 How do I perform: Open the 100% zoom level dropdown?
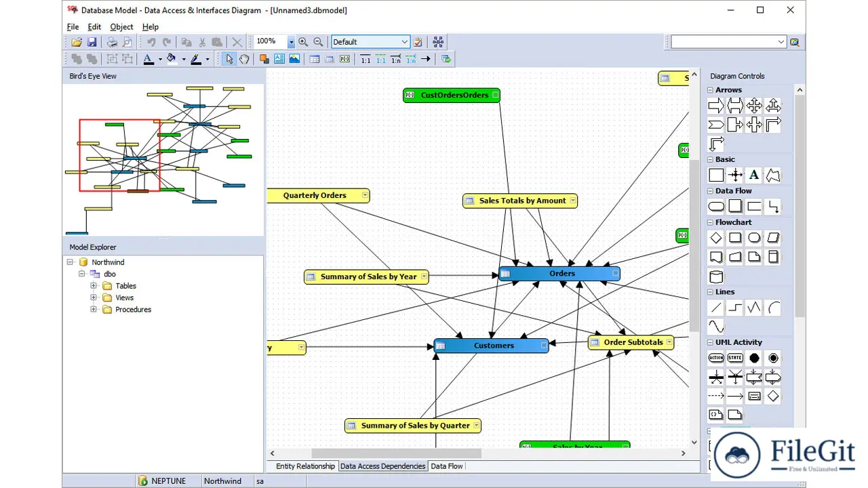[x=291, y=42]
